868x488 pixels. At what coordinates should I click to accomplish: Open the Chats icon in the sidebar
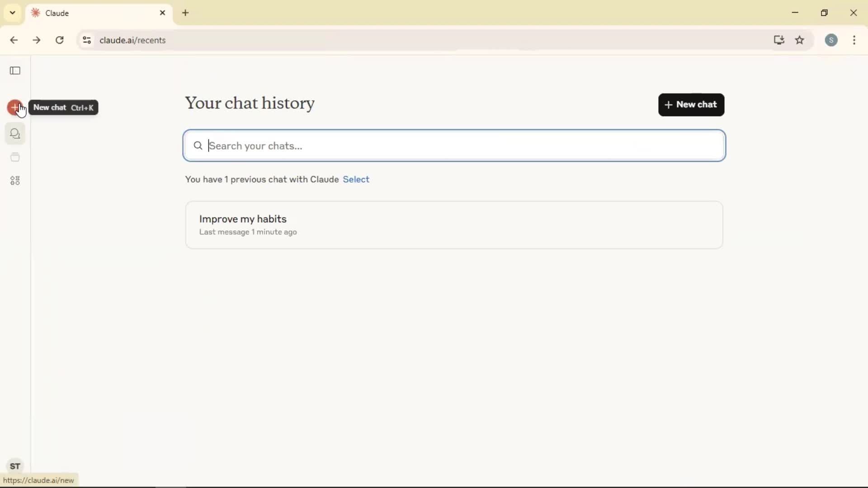coord(15,134)
